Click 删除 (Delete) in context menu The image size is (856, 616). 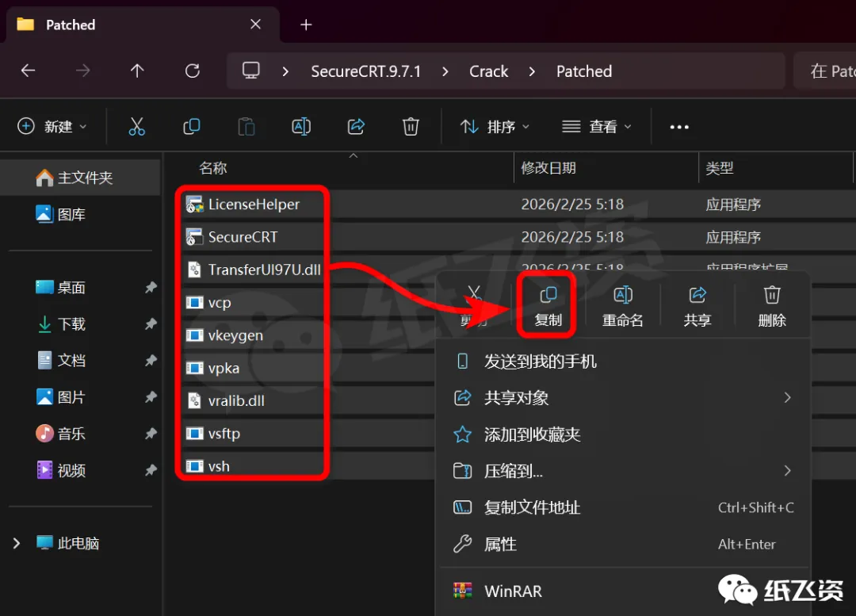click(x=771, y=306)
